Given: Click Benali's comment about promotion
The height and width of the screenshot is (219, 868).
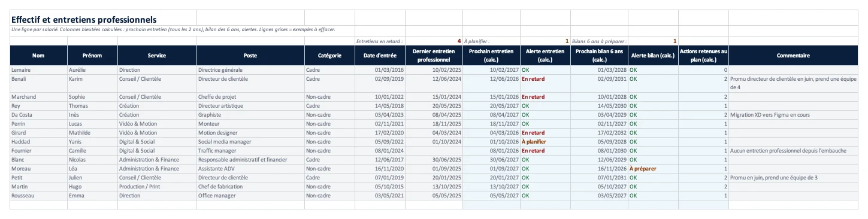Looking at the screenshot, I should [x=793, y=83].
